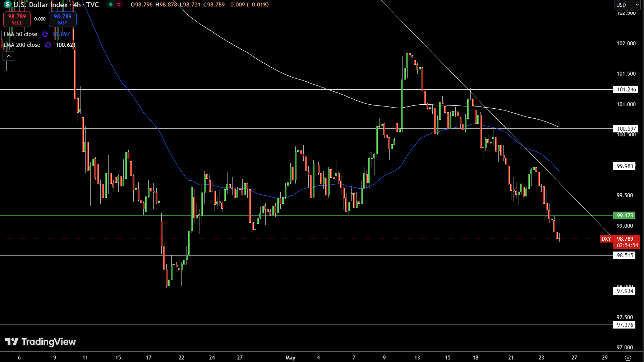The width and height of the screenshot is (644, 362).
Task: Select the 98.515 price level label
Action: point(625,255)
